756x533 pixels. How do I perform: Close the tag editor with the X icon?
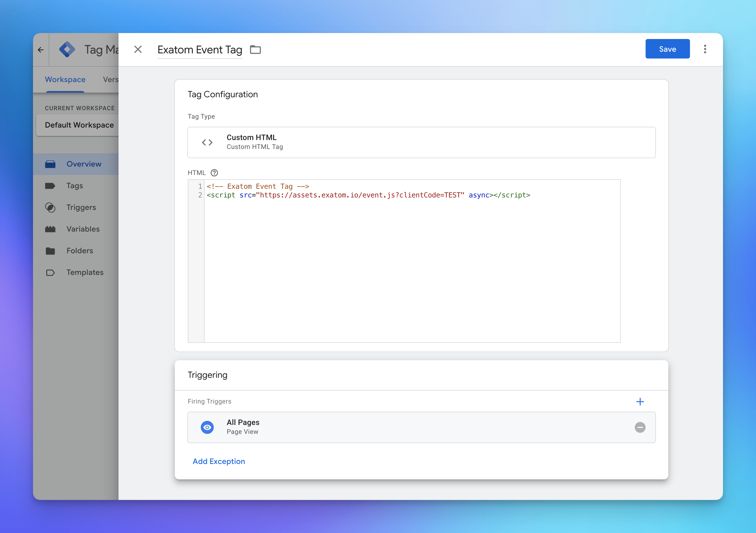point(138,50)
